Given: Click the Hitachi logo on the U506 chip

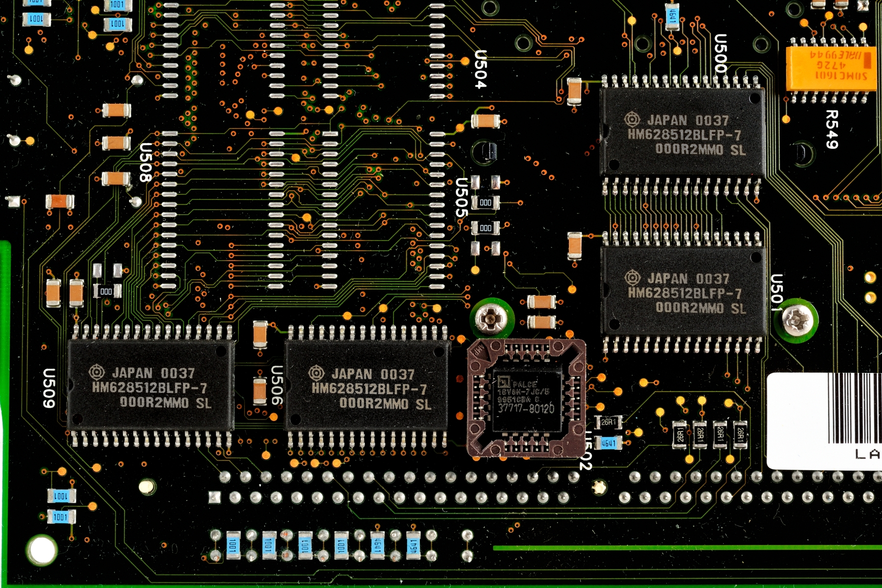Looking at the screenshot, I should 316,373.
